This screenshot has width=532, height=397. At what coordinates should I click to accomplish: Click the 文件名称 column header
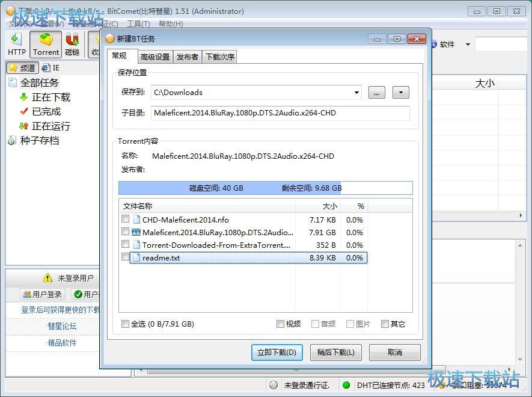tap(207, 206)
